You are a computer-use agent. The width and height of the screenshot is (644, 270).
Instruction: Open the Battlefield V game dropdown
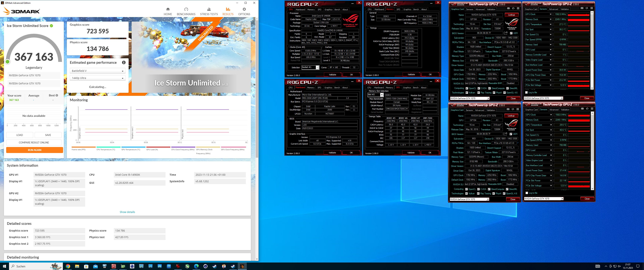tap(98, 71)
